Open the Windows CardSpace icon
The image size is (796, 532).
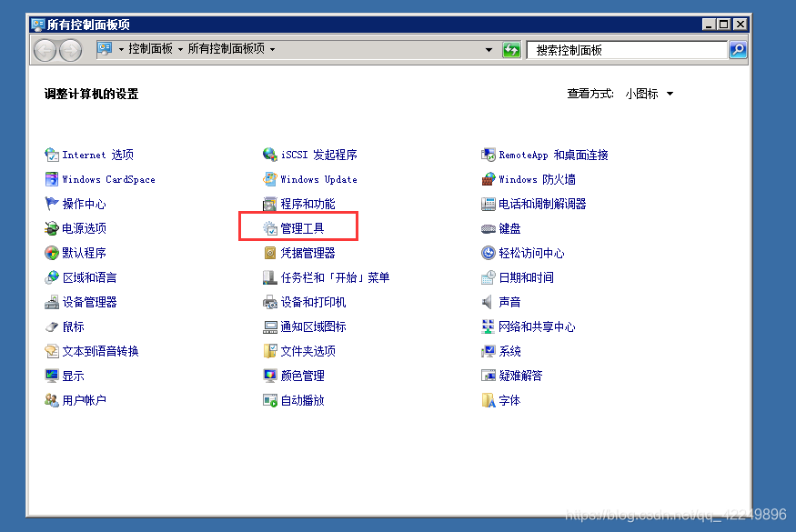(52, 179)
